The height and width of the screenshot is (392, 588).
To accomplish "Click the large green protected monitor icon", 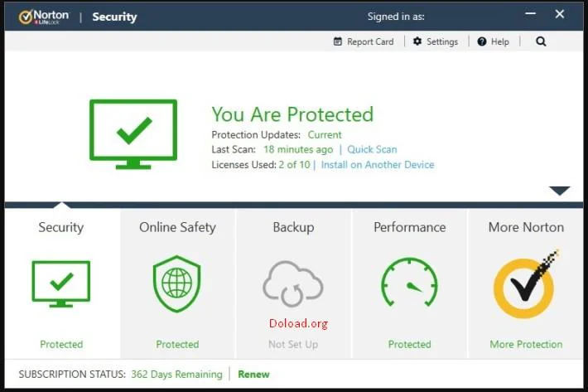I will point(133,134).
